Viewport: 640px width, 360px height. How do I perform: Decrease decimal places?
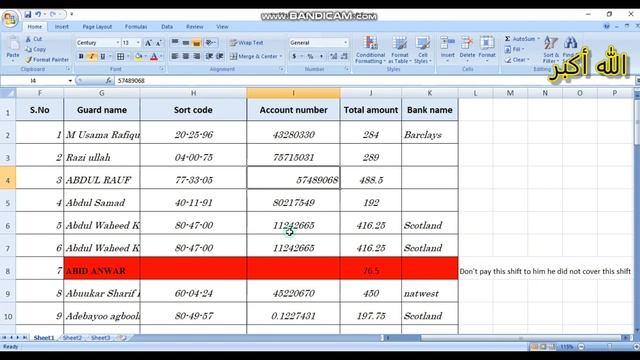344,56
